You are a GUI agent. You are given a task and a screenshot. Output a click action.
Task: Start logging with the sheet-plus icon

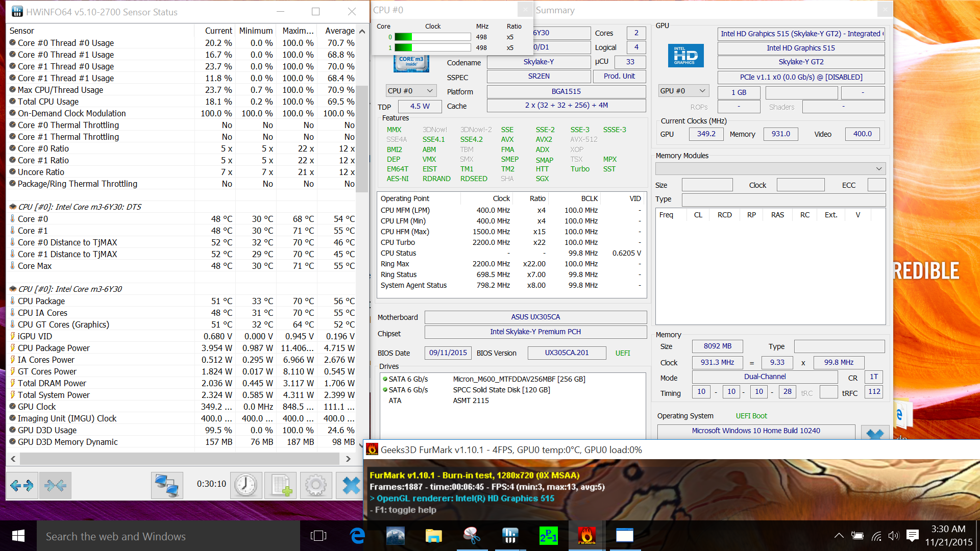281,485
